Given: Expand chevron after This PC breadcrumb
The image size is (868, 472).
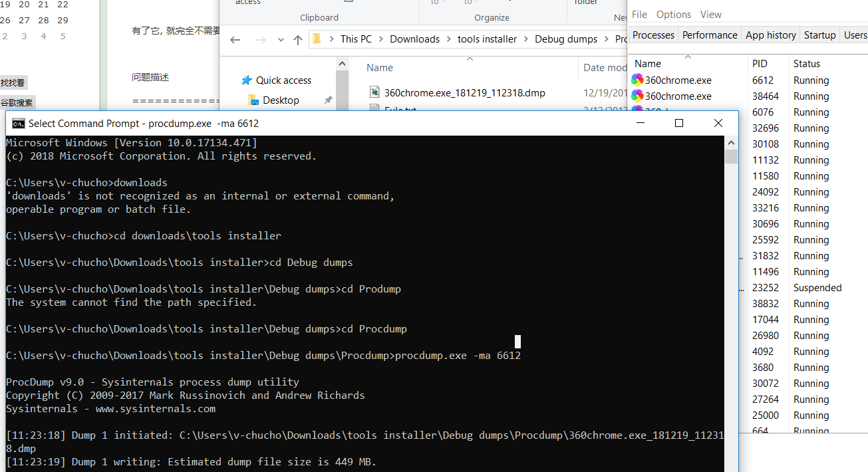Looking at the screenshot, I should click(381, 39).
